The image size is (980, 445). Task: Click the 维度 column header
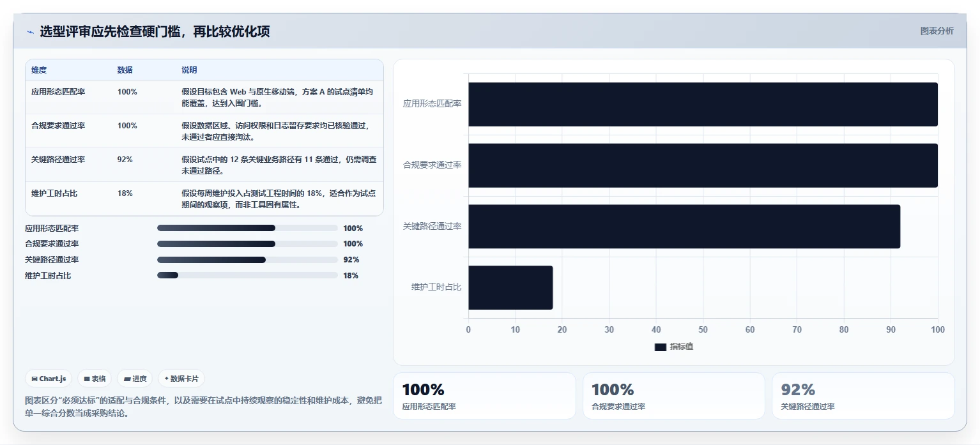tap(39, 70)
